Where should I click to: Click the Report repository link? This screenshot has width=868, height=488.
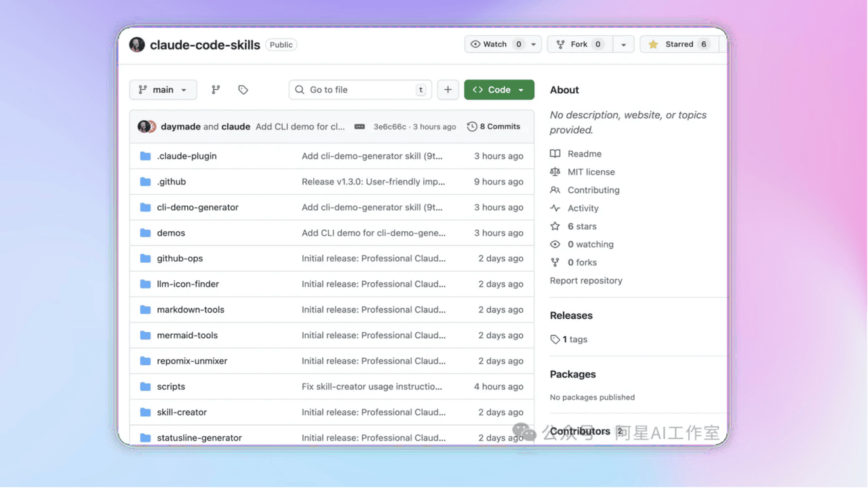586,281
